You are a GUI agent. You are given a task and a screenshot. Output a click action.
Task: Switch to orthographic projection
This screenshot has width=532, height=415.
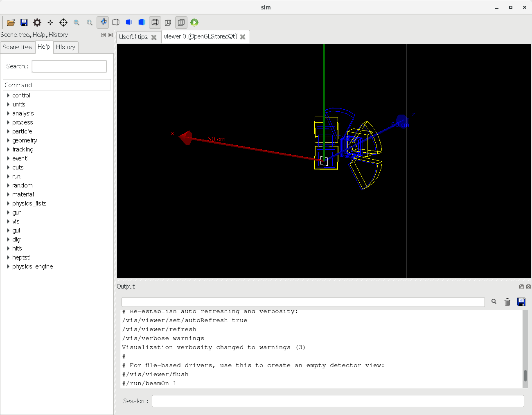click(x=181, y=22)
